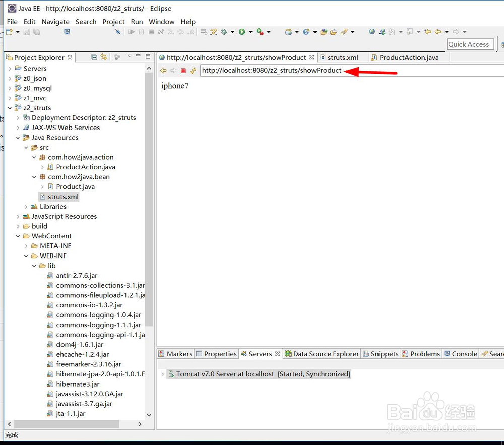The width and height of the screenshot is (504, 445).
Task: Switch to the Problems view tab
Action: tap(421, 354)
